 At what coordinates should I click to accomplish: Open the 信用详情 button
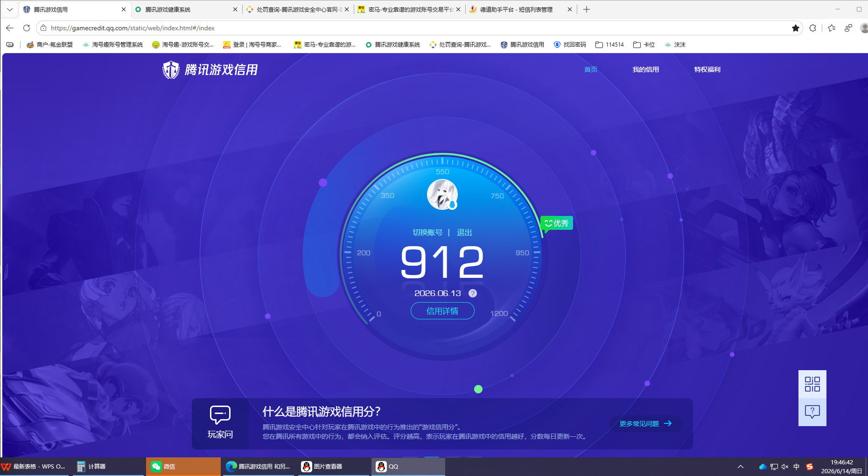pyautogui.click(x=442, y=311)
